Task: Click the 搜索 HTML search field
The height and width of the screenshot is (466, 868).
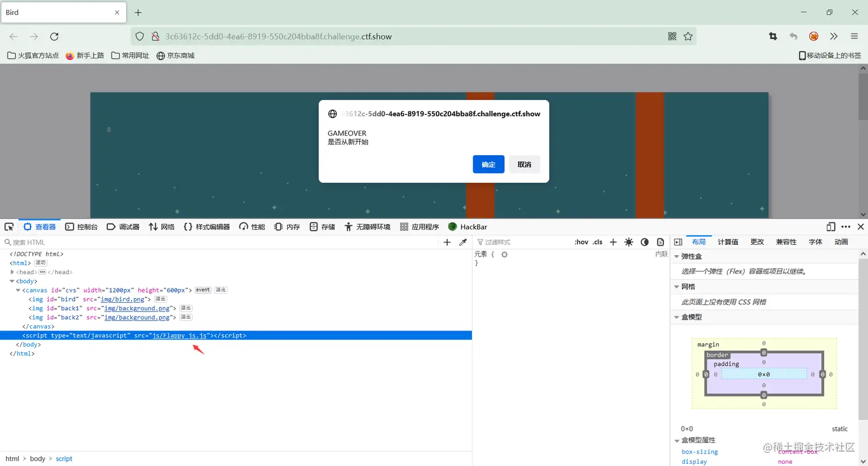Action: pos(221,242)
